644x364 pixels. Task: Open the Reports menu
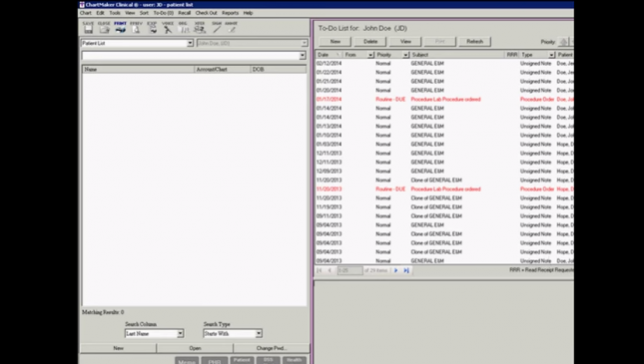click(x=230, y=13)
